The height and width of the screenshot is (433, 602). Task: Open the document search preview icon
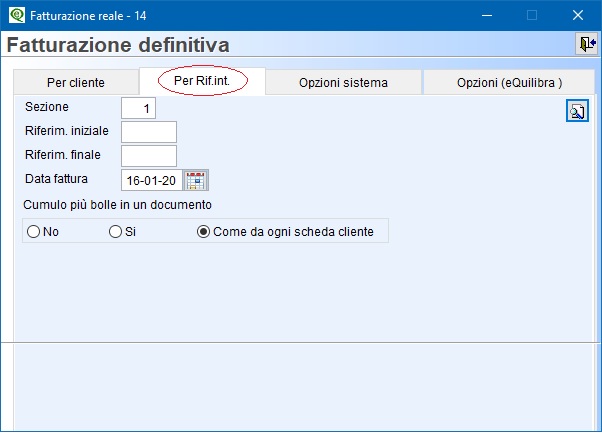(577, 111)
